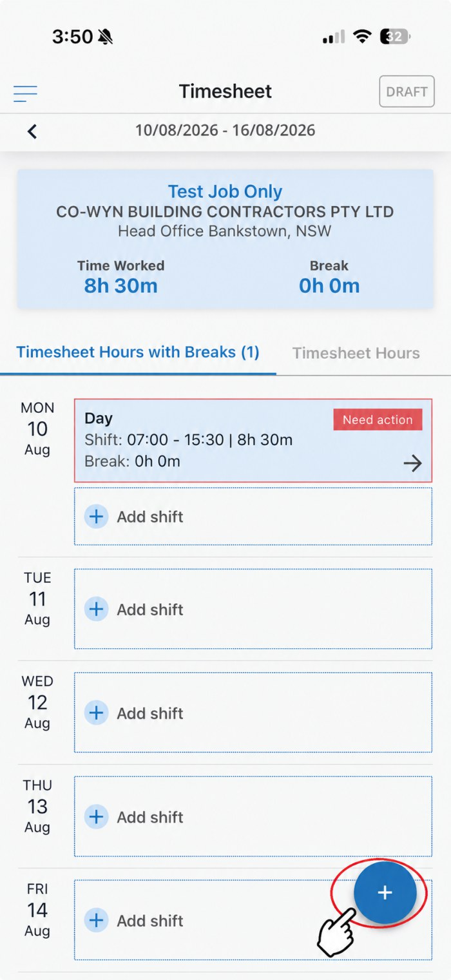Open Day shift details via arrow icon
This screenshot has height=980, width=451.
click(412, 463)
